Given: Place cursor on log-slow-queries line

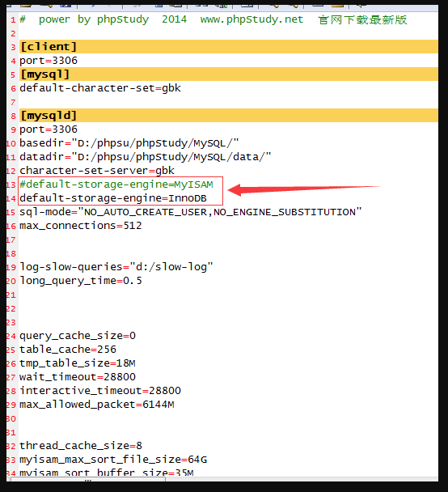Looking at the screenshot, I should pos(116,267).
